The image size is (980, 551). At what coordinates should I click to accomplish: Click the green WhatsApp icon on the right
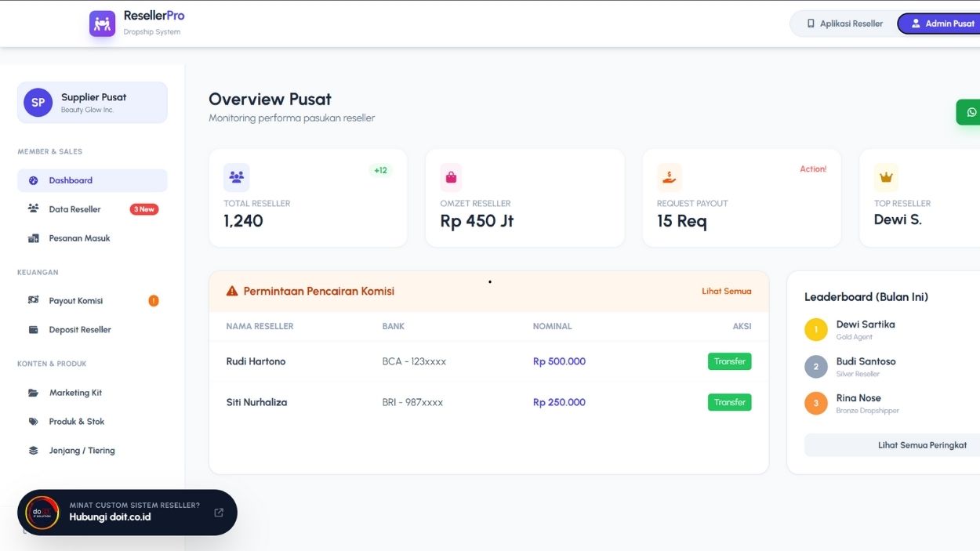click(971, 112)
